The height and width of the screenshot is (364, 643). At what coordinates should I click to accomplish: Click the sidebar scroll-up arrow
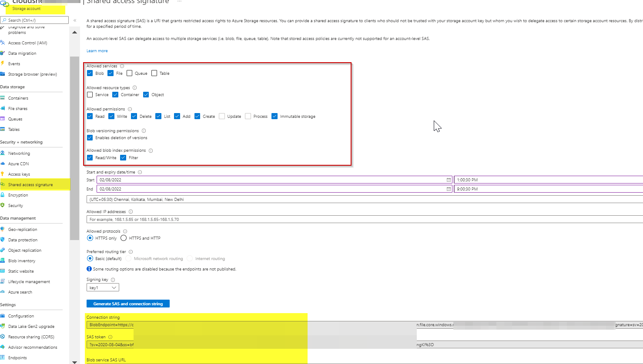tap(74, 32)
